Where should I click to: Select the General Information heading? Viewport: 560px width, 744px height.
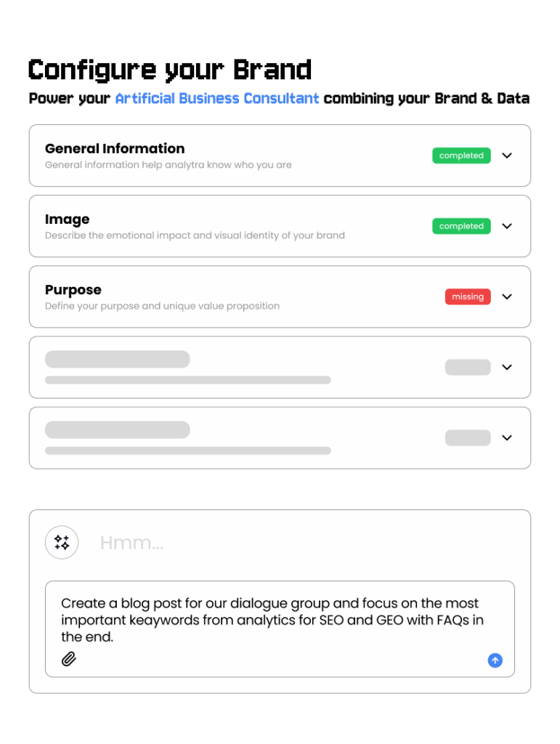[115, 148]
